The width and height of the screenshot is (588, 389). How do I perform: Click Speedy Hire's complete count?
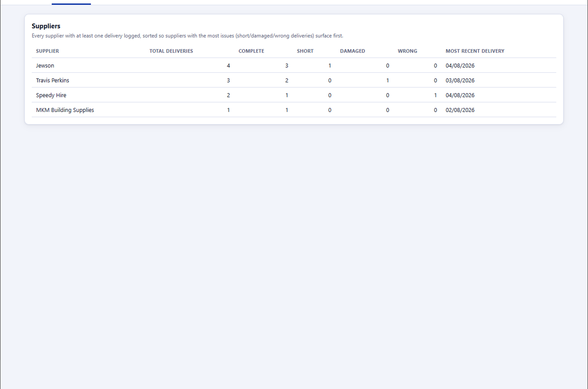(x=287, y=95)
